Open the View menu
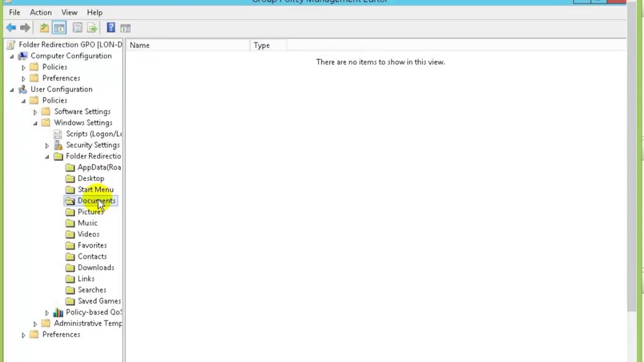The image size is (644, 362). point(69,12)
